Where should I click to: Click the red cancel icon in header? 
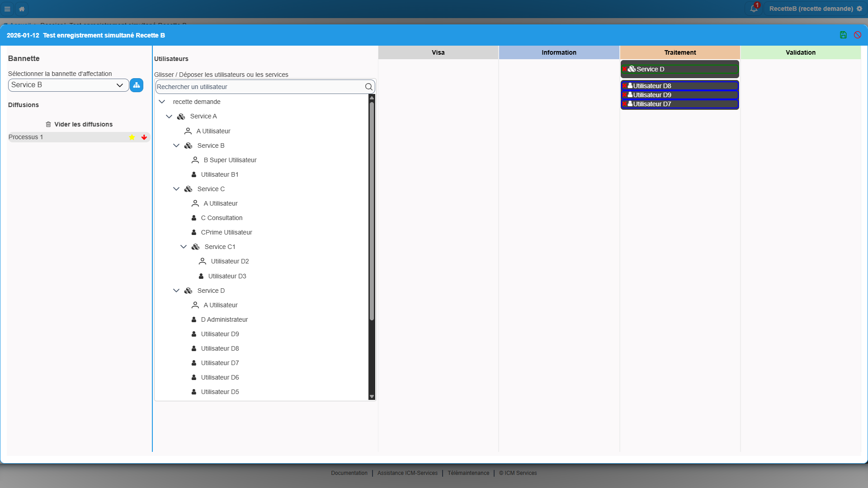click(858, 35)
